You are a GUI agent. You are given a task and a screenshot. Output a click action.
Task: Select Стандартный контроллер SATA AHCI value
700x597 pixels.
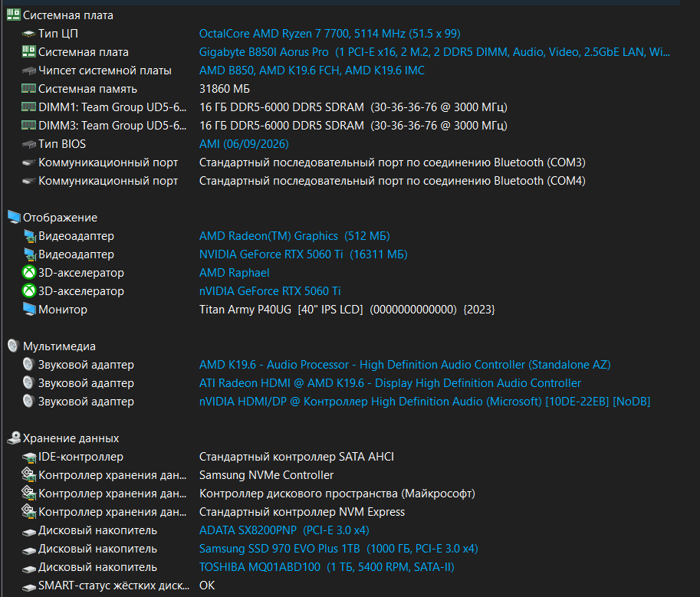[x=297, y=457]
